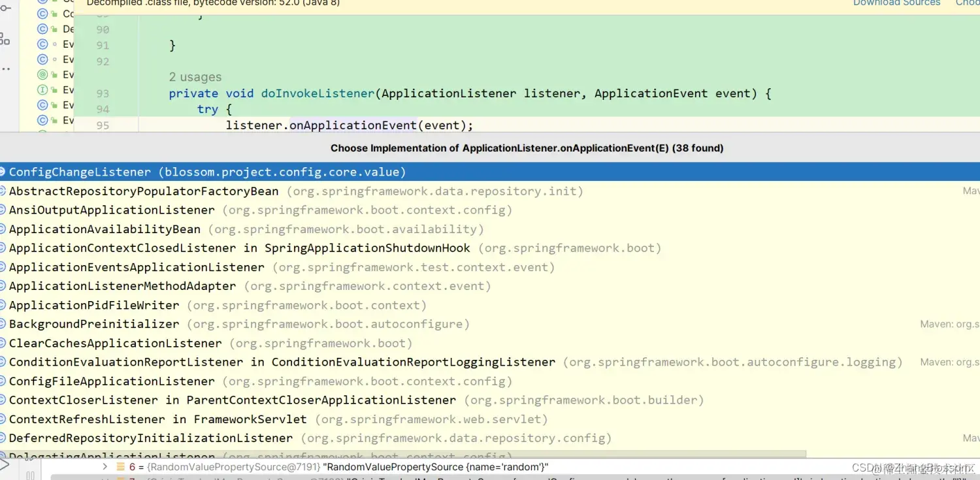Click the Download Sources link
The height and width of the screenshot is (480, 980).
pyautogui.click(x=896, y=3)
